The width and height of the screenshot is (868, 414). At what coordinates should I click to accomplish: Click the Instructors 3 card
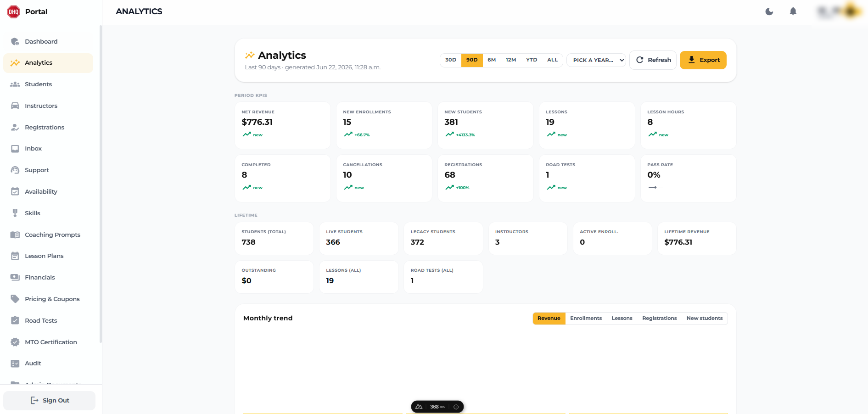(528, 239)
